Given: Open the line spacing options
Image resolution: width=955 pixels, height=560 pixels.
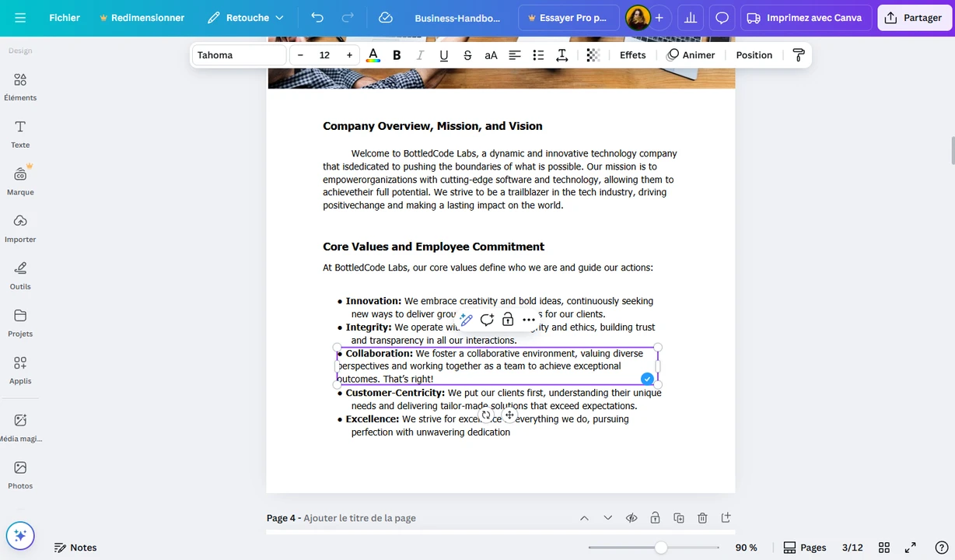Looking at the screenshot, I should tap(561, 55).
